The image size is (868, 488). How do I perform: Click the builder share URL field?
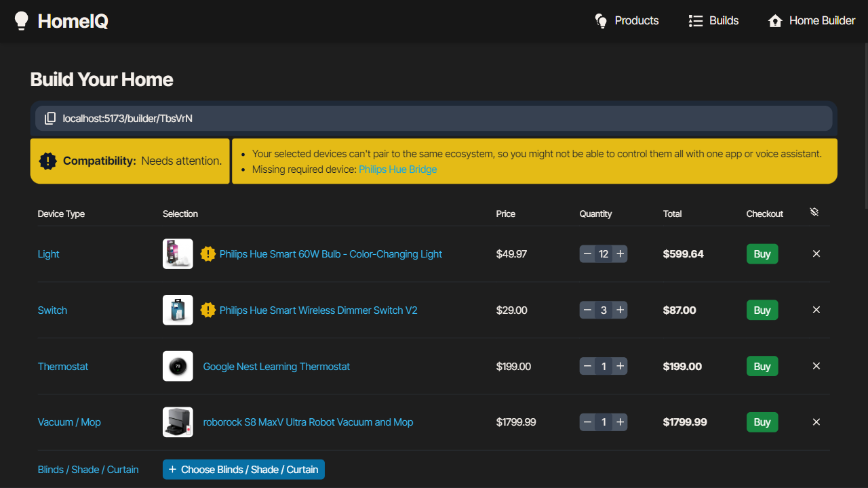(x=434, y=119)
